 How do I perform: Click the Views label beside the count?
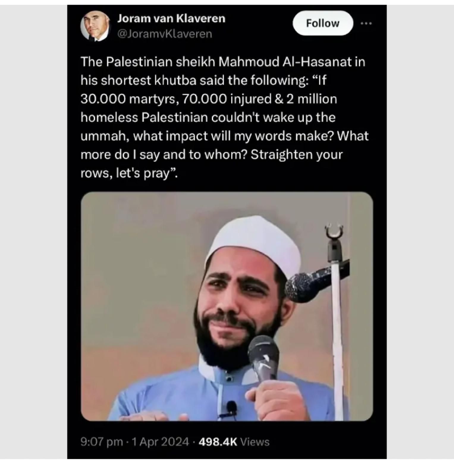tap(255, 442)
